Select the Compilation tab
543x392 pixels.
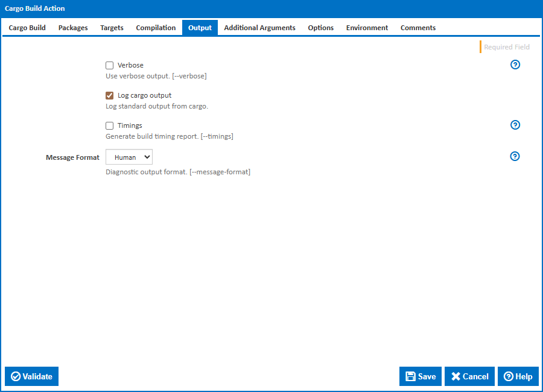(156, 28)
